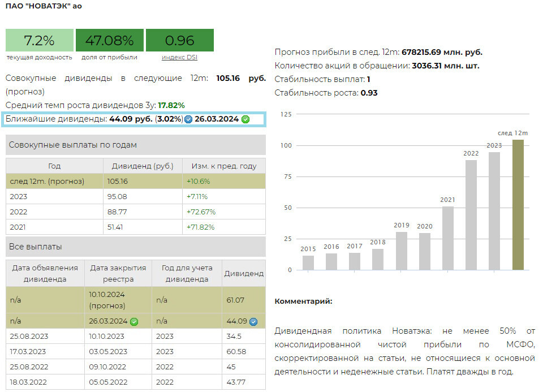This screenshot has height=392, width=543.
Task: Click blue verified badge in Ближайшие дивиденды line
Action: pos(188,119)
